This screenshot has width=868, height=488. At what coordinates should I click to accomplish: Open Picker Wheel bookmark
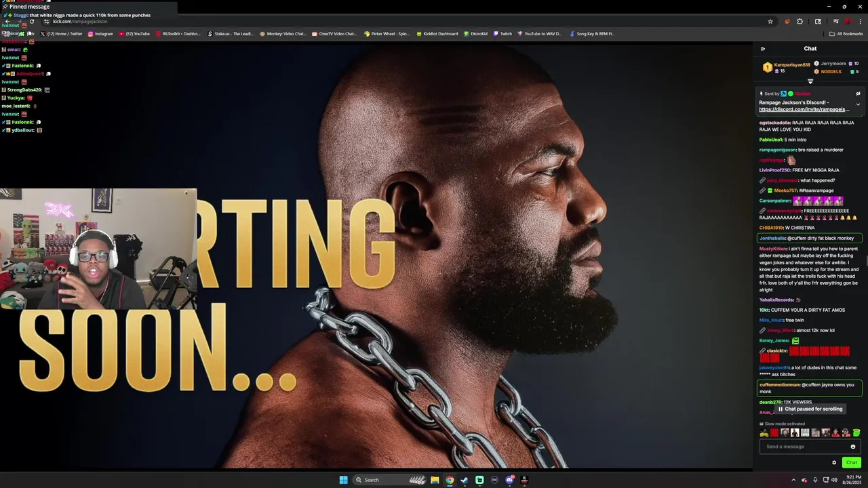point(387,34)
